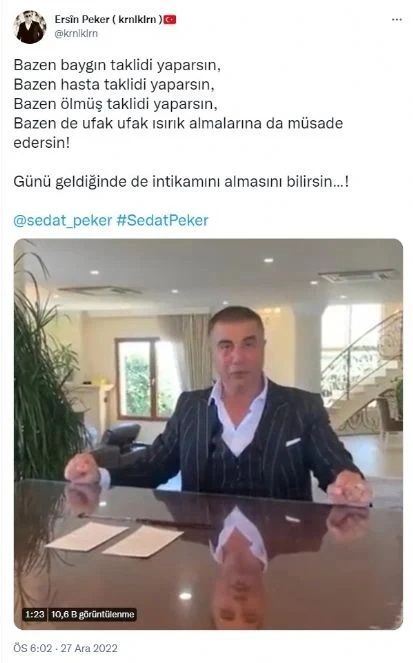This screenshot has width=413, height=663.
Task: Click the papers on the table in video
Action: coord(114,538)
